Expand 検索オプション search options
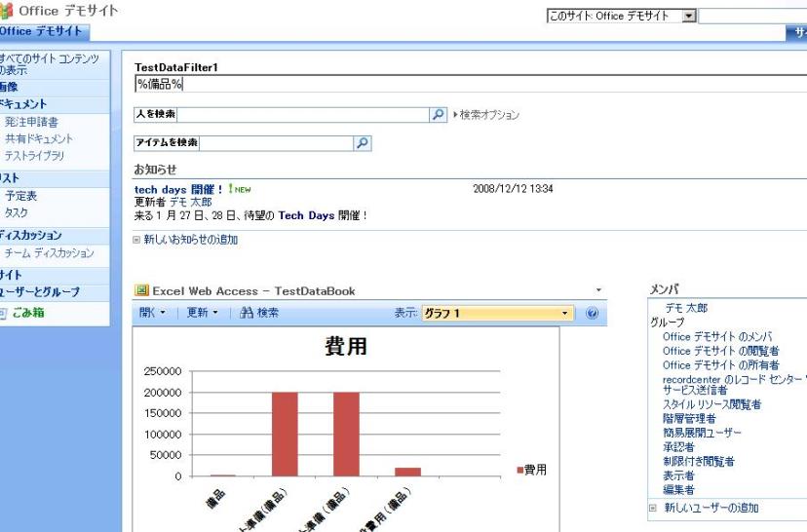 point(486,115)
